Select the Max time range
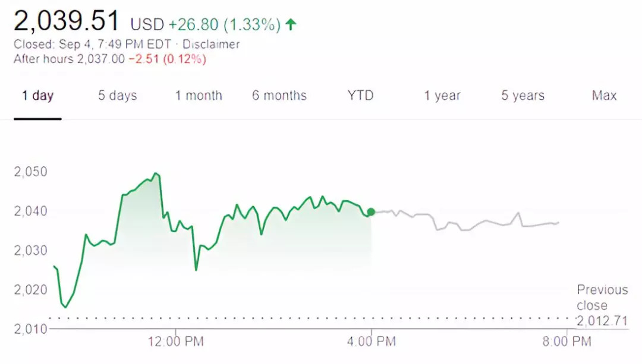 604,96
